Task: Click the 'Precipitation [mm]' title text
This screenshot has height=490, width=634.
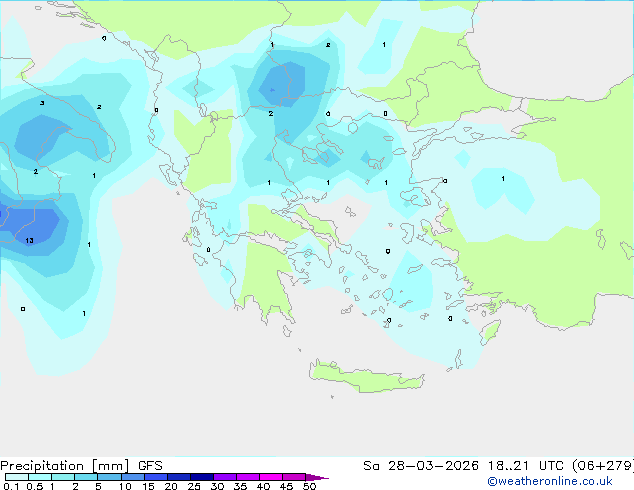Action: pyautogui.click(x=65, y=466)
